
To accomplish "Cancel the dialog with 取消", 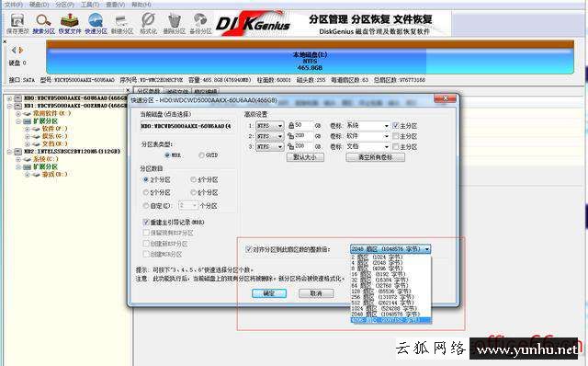I will click(x=316, y=293).
